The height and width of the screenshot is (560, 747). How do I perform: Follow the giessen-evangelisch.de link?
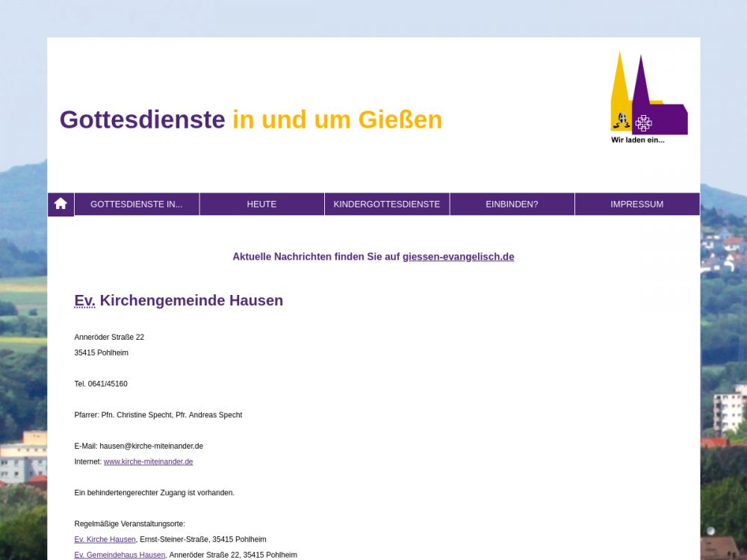click(x=458, y=257)
